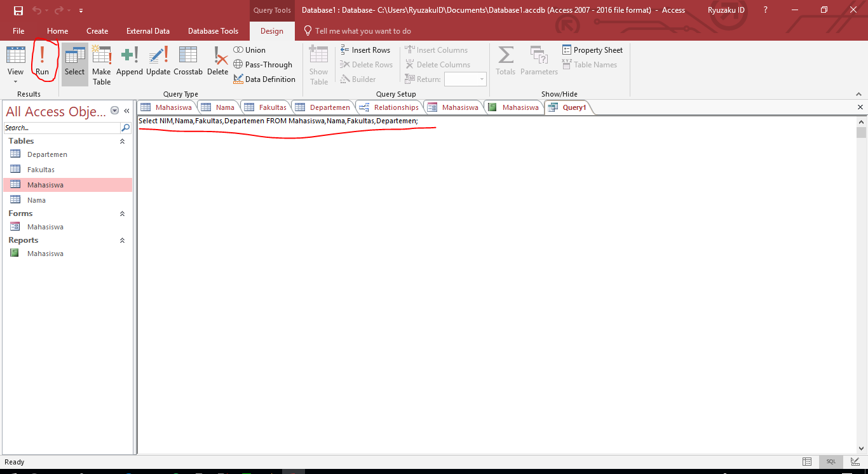868x474 pixels.
Task: Expand the View dropdown arrow
Action: click(x=15, y=81)
